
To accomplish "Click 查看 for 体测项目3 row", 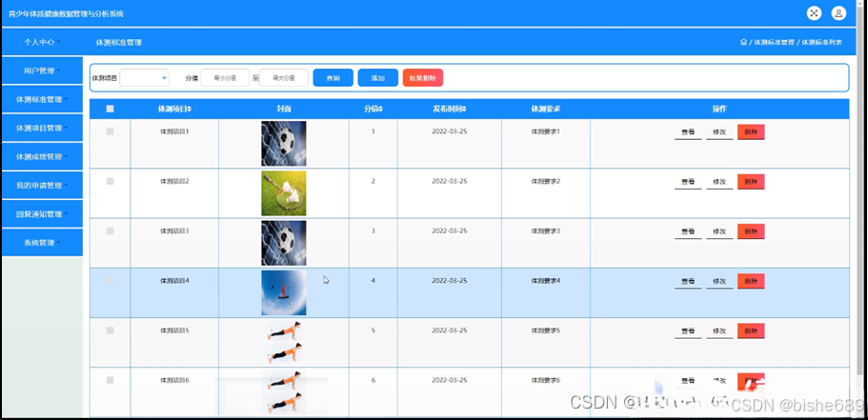I will tap(688, 231).
